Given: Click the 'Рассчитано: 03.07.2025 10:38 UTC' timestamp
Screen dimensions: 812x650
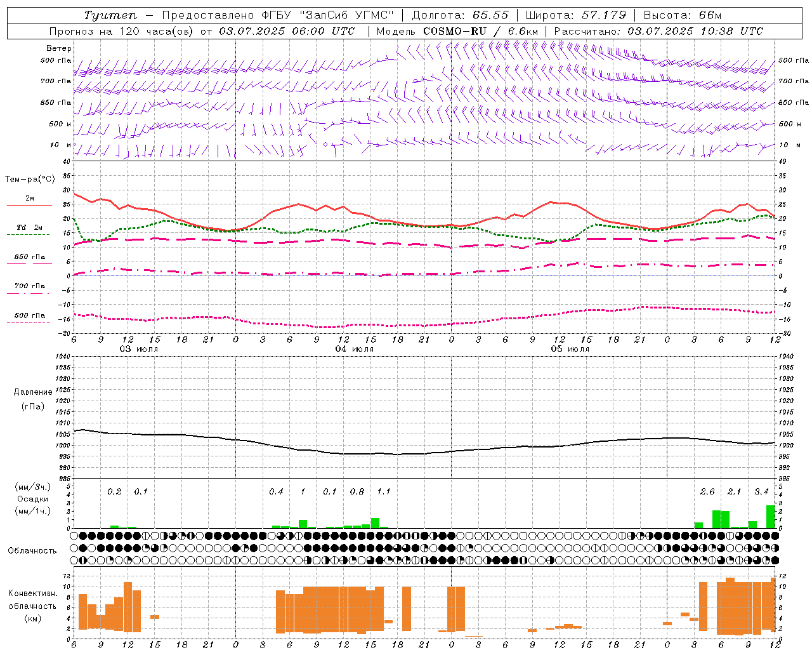Looking at the screenshot, I should point(658,31).
